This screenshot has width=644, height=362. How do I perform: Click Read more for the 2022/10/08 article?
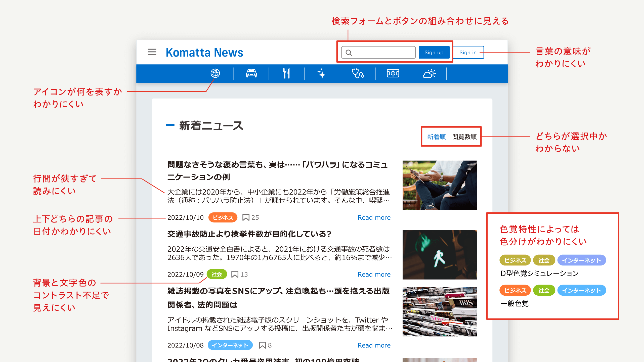point(374,345)
